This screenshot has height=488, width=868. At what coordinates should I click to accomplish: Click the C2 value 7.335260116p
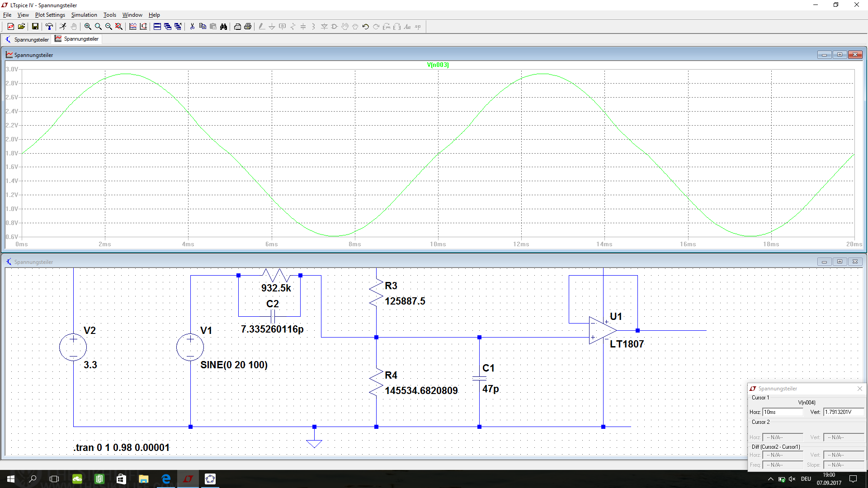[x=272, y=329]
